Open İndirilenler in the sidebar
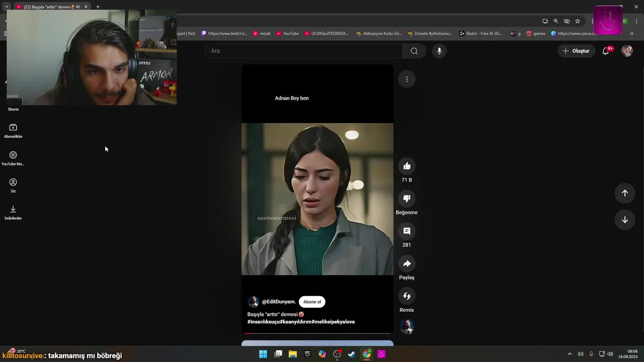This screenshot has width=644, height=362. pos(13,213)
